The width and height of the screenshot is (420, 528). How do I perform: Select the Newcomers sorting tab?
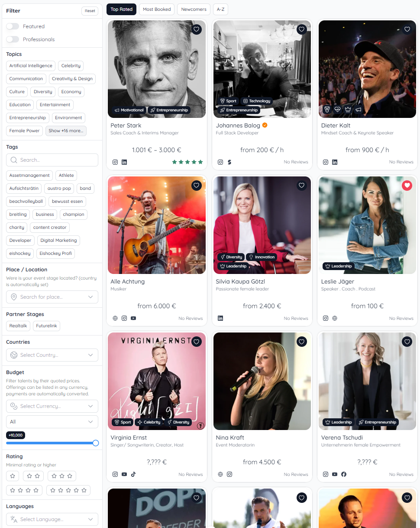194,9
